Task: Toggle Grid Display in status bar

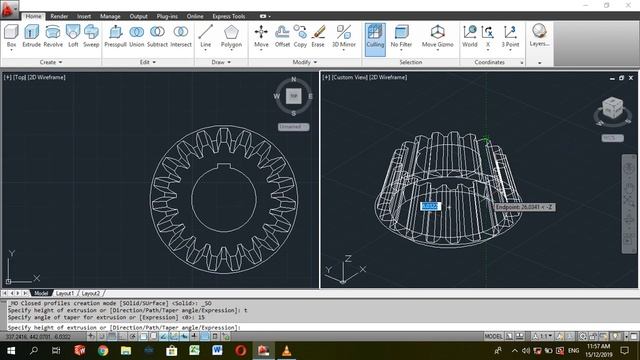Action: tap(112, 336)
